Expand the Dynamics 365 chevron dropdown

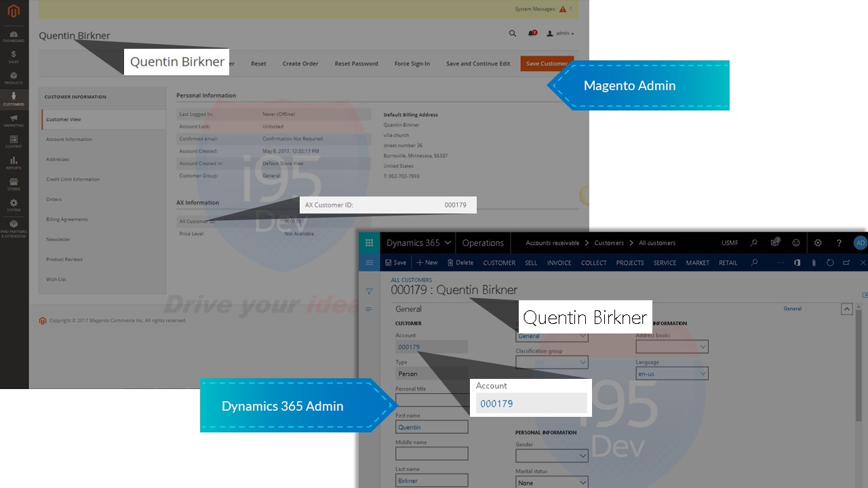click(448, 243)
